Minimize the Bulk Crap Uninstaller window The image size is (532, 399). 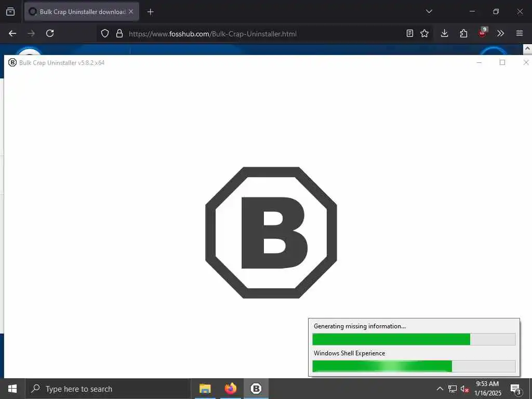(x=479, y=62)
